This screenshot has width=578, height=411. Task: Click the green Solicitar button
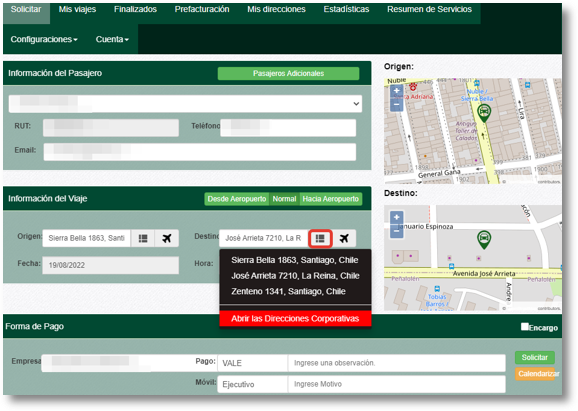(x=535, y=357)
